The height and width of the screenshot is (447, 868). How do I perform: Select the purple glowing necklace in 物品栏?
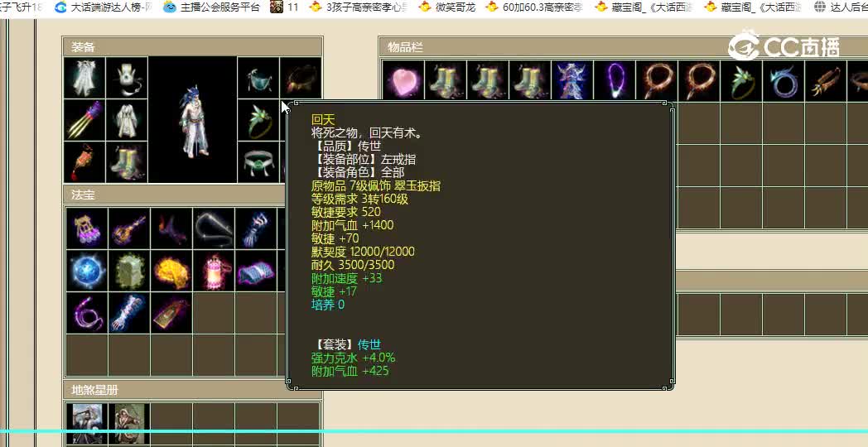(x=614, y=81)
